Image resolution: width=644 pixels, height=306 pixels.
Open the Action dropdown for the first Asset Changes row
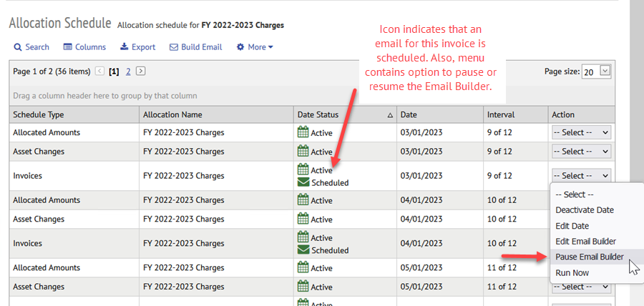point(581,152)
